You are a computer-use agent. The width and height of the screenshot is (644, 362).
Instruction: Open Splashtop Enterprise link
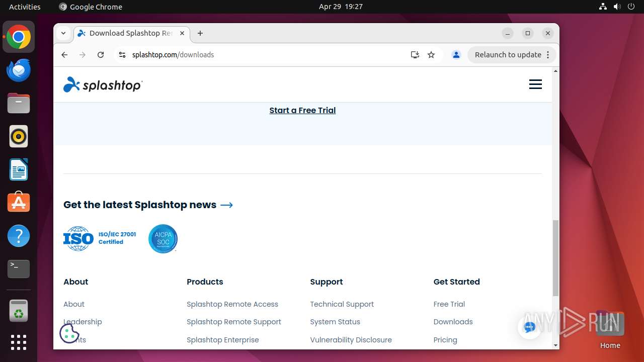tap(223, 340)
